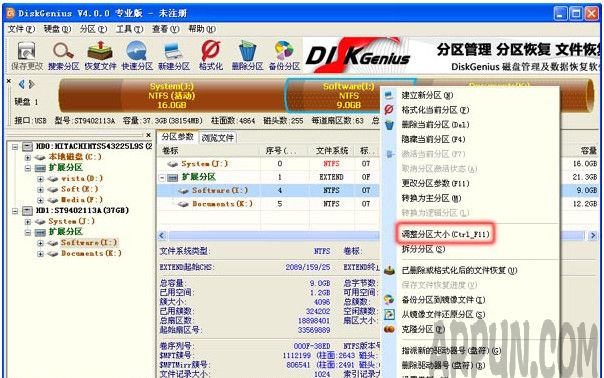Choose 指派新的驱动器号(盘符)(G) menu entry
The width and height of the screenshot is (604, 378).
(451, 351)
